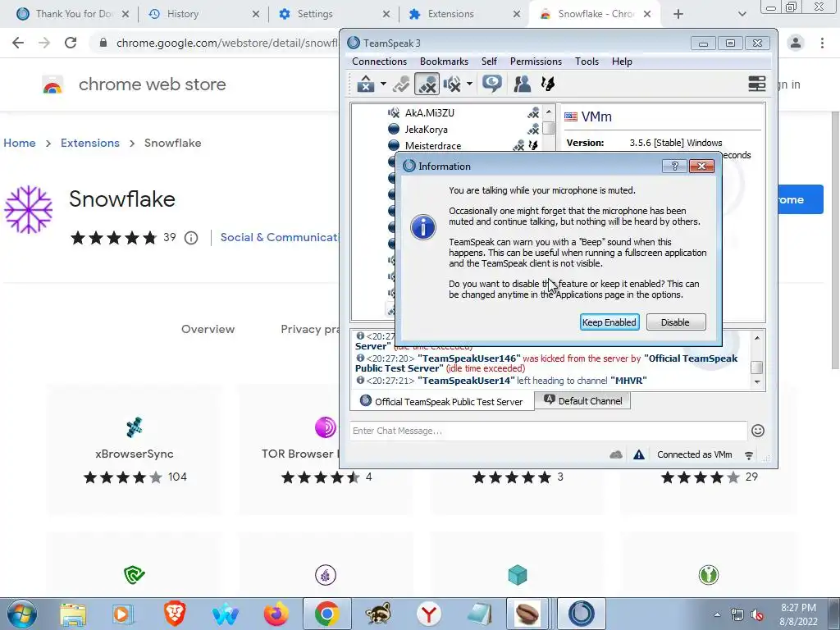Select user JekaKorya in the channel tree
The image size is (840, 630).
pyautogui.click(x=426, y=129)
